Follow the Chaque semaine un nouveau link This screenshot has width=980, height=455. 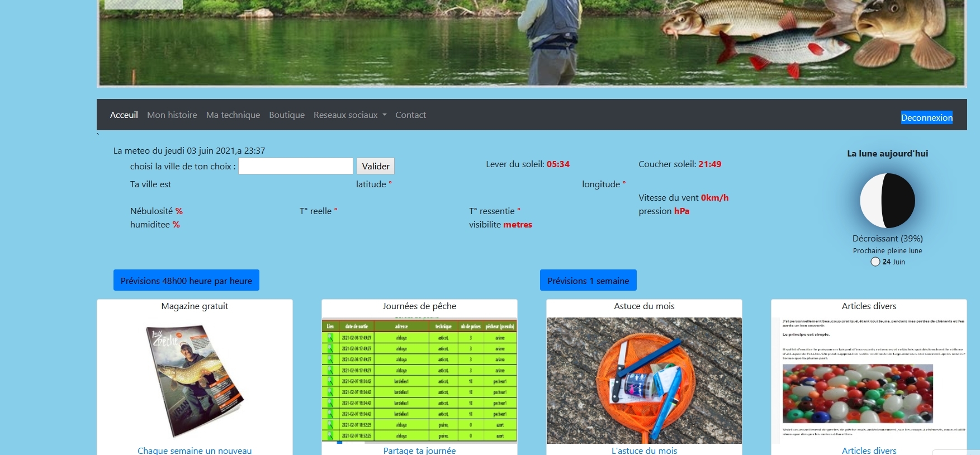pos(195,451)
